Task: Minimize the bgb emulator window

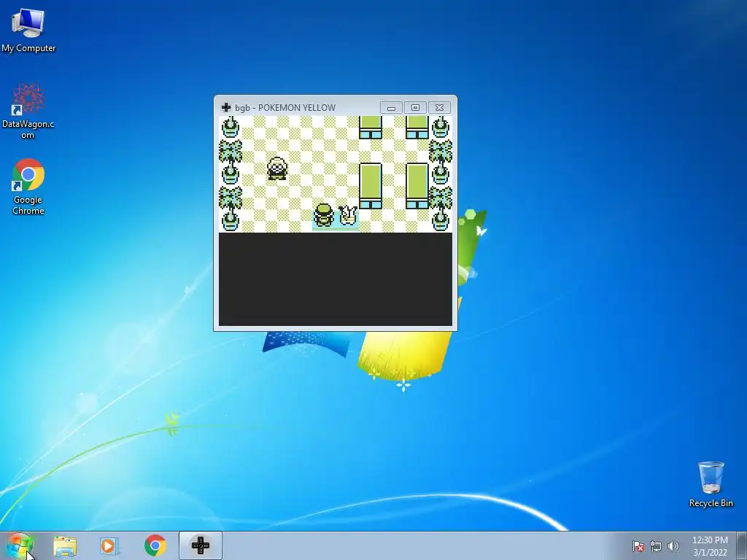Action: [391, 108]
